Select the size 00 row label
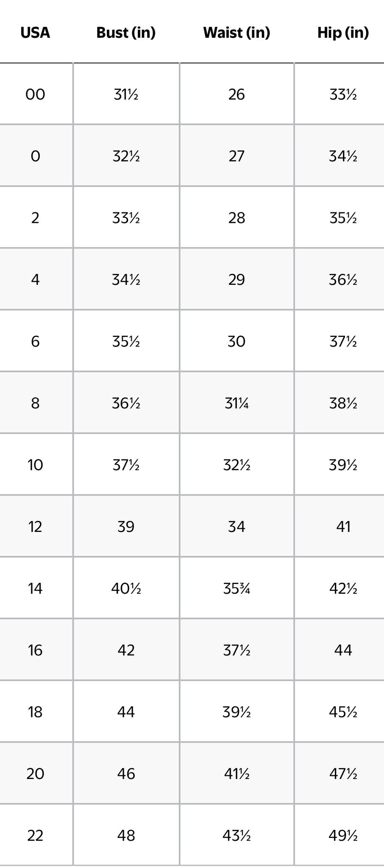 pos(35,94)
